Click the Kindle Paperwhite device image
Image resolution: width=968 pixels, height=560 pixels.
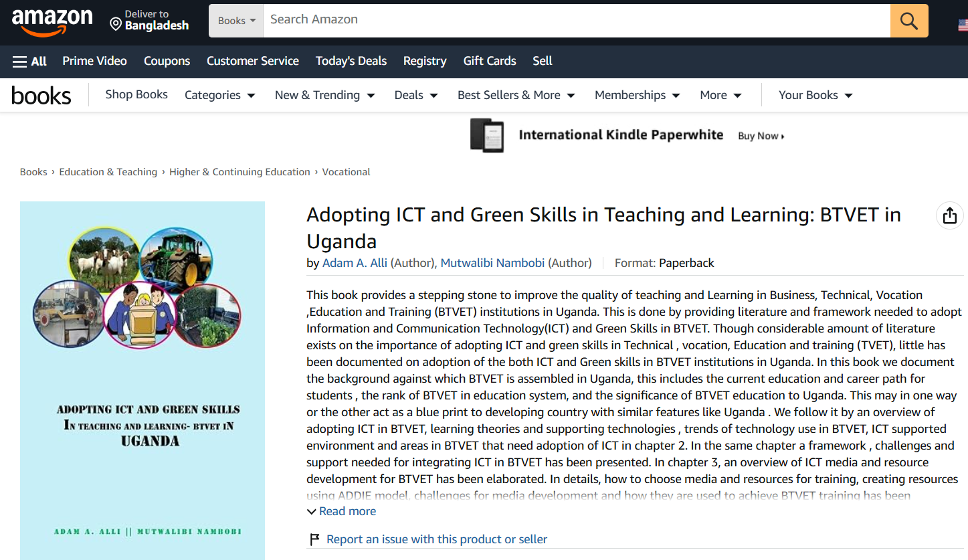click(487, 135)
